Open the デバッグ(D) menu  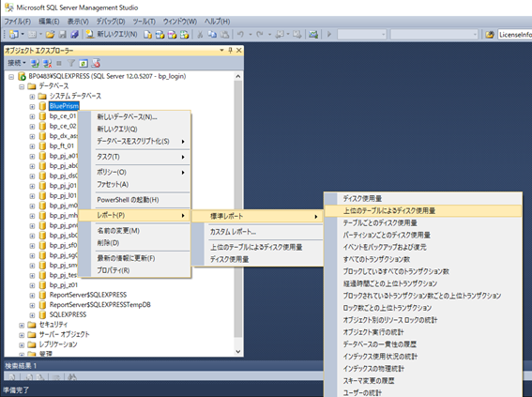coord(111,22)
